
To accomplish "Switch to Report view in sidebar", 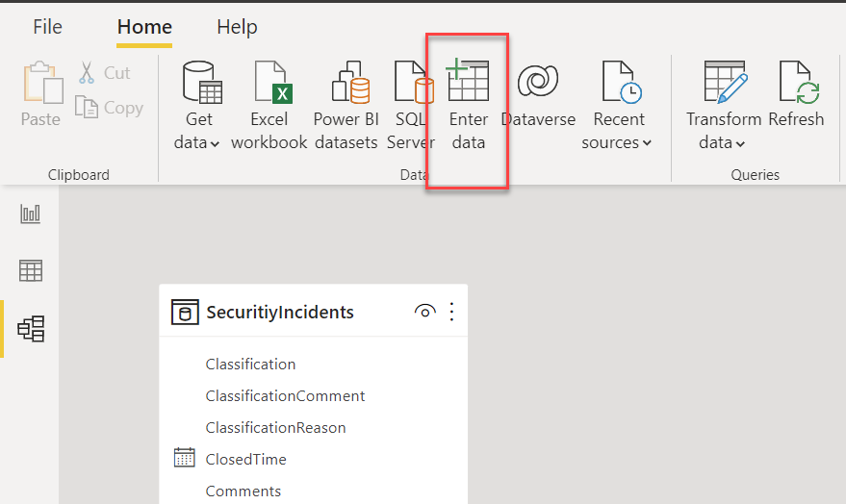I will (x=30, y=214).
